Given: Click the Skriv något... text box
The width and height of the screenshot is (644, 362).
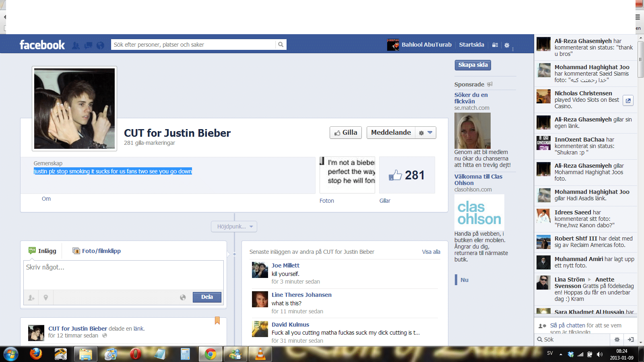Looking at the screenshot, I should 124,275.
